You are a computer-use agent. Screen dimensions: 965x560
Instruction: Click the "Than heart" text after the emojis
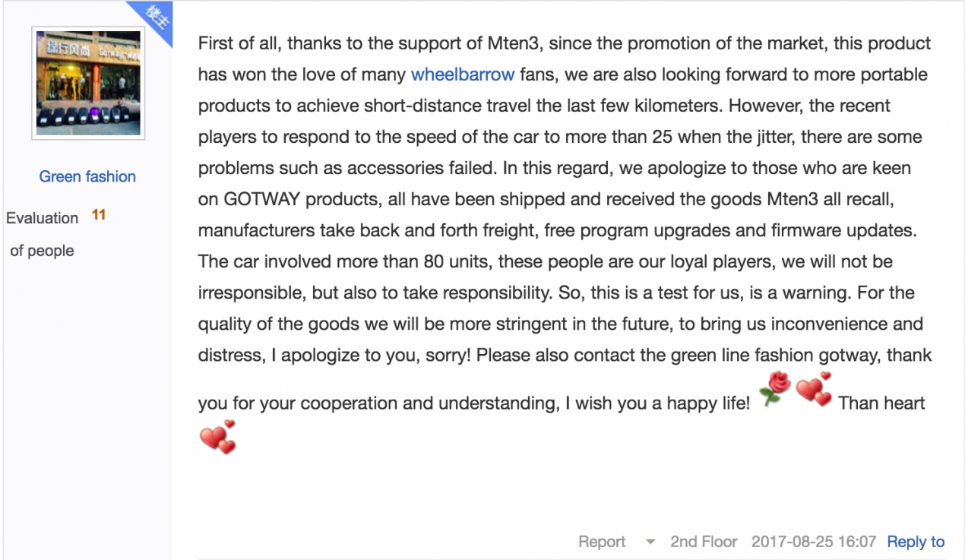point(881,403)
